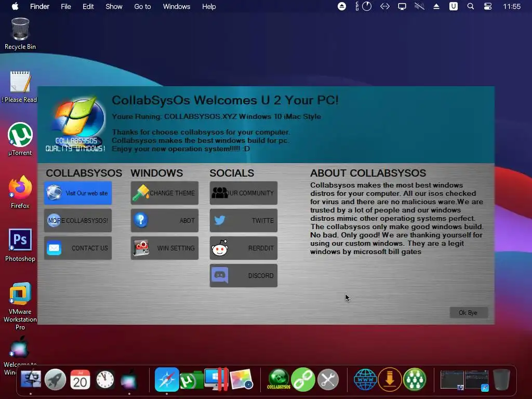Click the 11:55 clock in menu bar
The image size is (532, 399).
512,6
